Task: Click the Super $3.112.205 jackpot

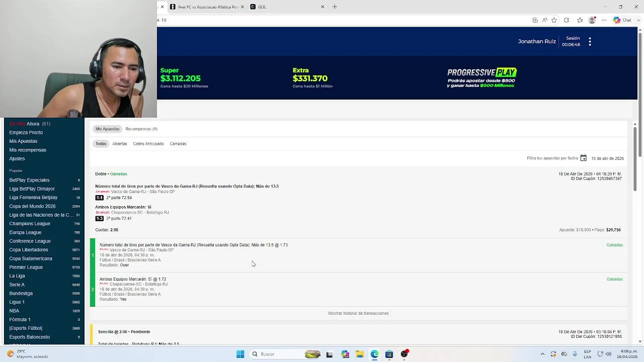Action: point(184,78)
